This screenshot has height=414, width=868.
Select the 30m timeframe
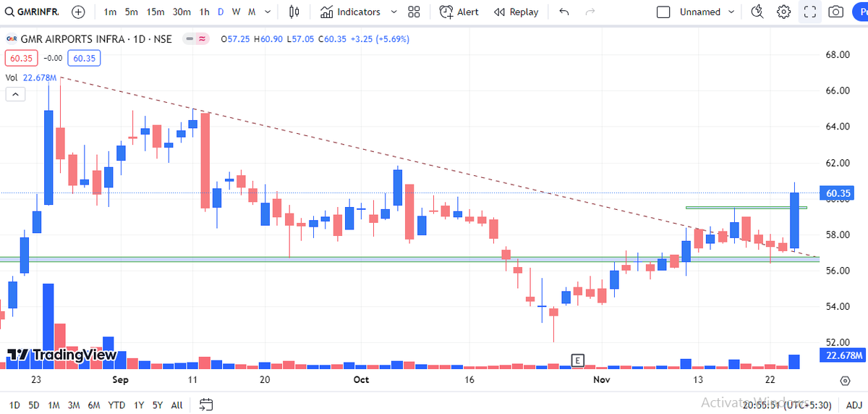click(x=182, y=12)
